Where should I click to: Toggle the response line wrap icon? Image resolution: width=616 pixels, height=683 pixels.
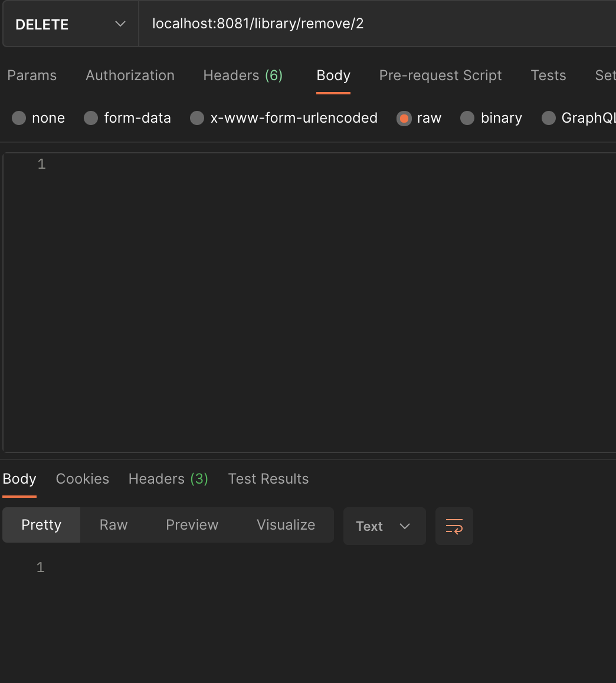[x=454, y=526]
